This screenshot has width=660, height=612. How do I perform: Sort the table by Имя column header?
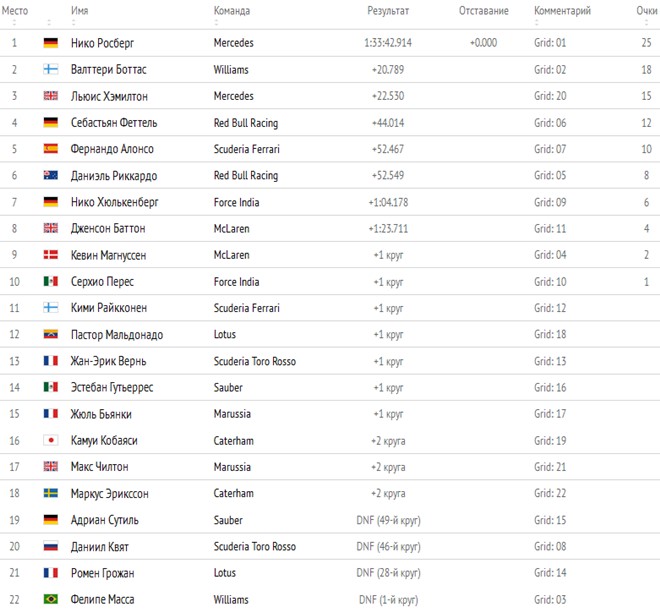click(x=80, y=11)
